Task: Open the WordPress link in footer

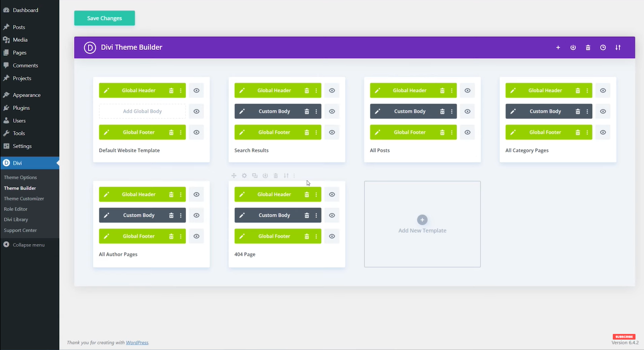Action: coord(137,343)
